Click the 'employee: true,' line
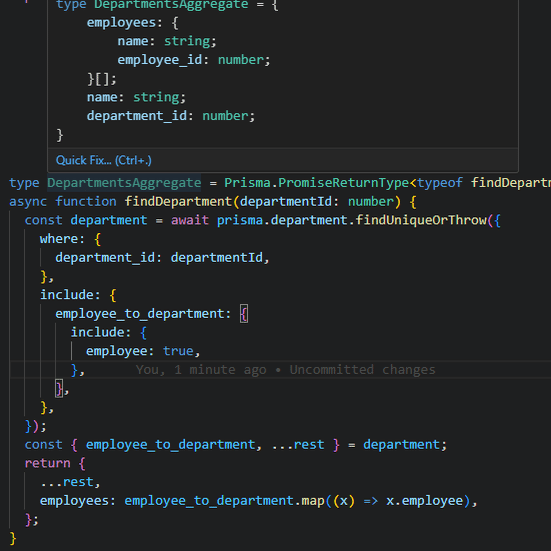This screenshot has width=551, height=551. tap(143, 351)
